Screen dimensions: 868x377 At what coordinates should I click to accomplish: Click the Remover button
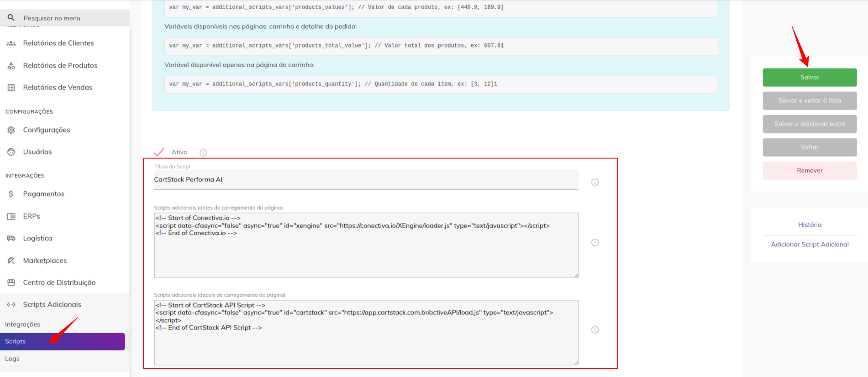click(810, 170)
